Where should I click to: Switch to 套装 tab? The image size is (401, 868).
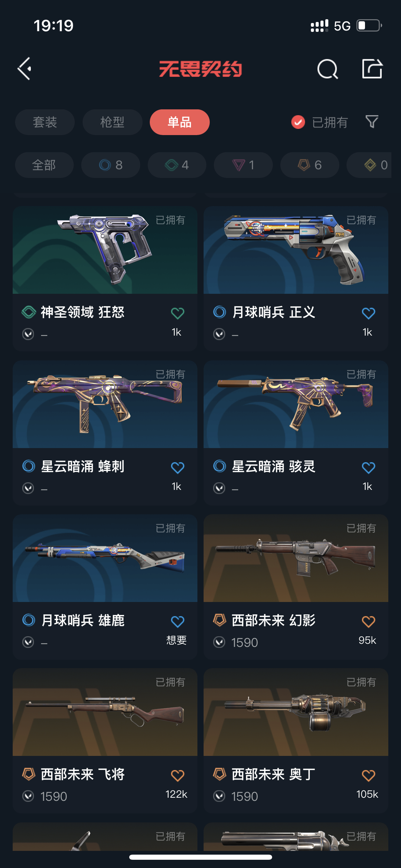coord(45,122)
